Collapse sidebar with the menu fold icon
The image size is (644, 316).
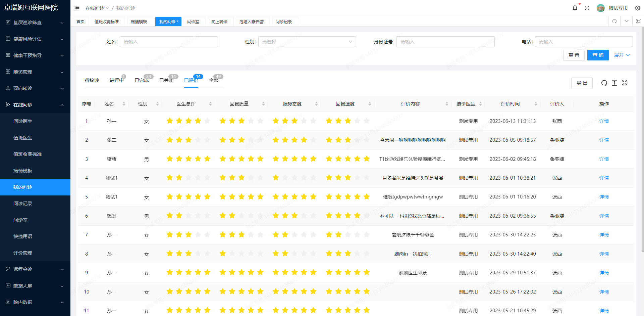[x=77, y=8]
